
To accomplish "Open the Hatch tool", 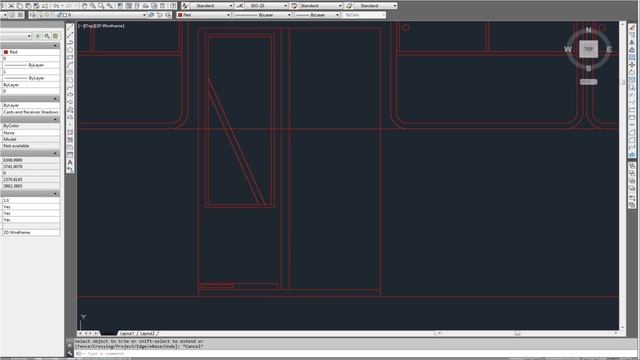I will pyautogui.click(x=70, y=132).
